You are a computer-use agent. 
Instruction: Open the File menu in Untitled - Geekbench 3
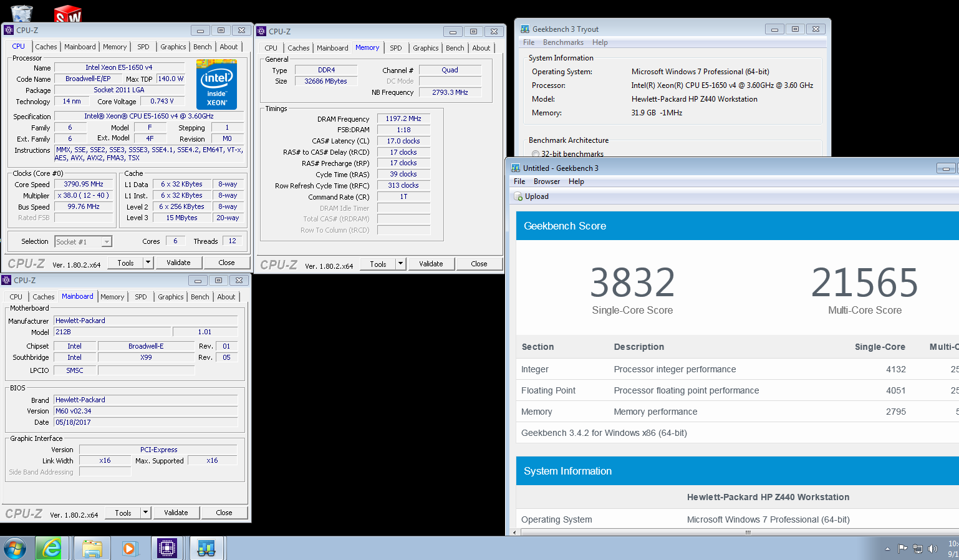pos(519,181)
